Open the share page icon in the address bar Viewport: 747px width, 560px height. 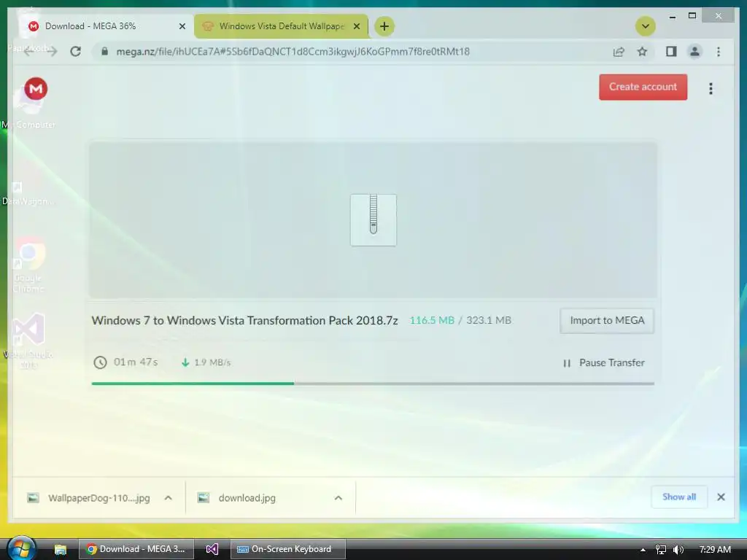point(619,52)
